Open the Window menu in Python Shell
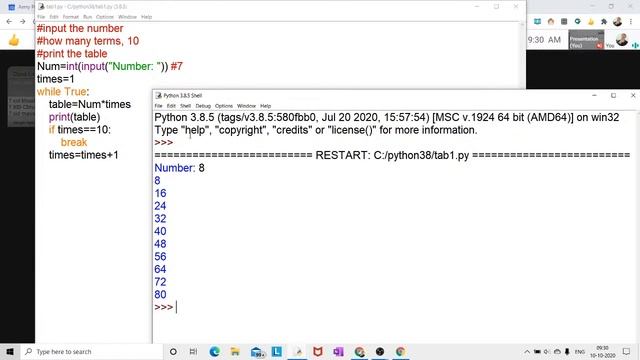The height and width of the screenshot is (360, 640). tap(246, 106)
